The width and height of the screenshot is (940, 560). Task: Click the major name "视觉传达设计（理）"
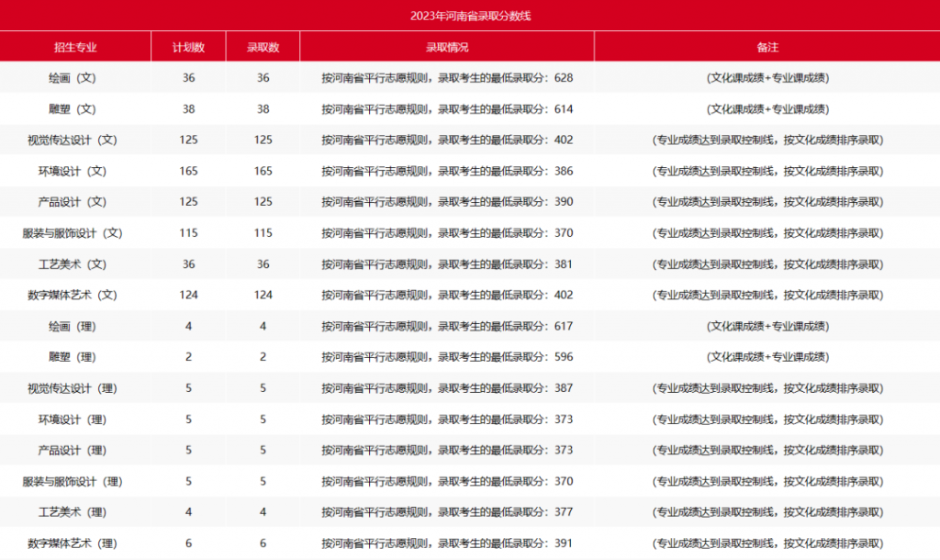(x=73, y=388)
